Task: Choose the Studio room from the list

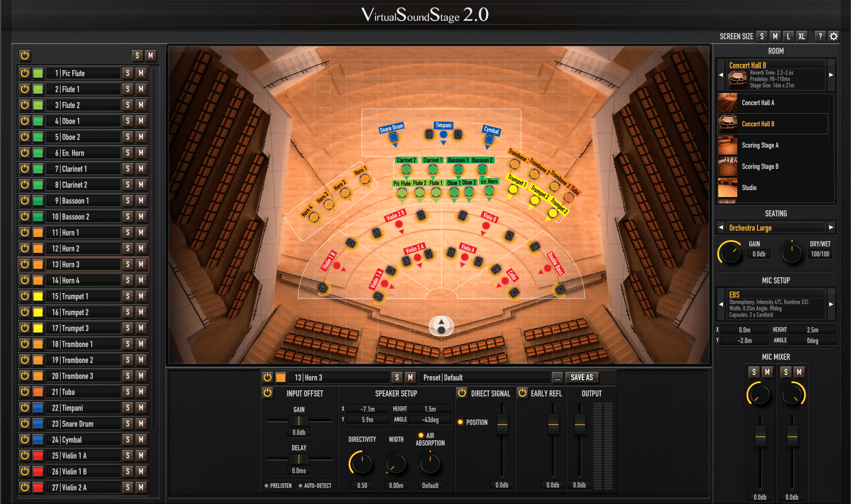Action: pyautogui.click(x=749, y=187)
